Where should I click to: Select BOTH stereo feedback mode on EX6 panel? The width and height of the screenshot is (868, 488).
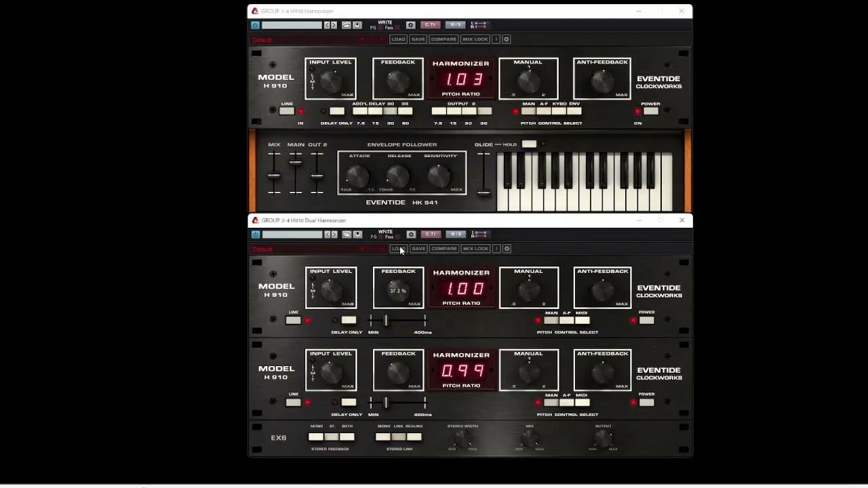[x=347, y=437]
